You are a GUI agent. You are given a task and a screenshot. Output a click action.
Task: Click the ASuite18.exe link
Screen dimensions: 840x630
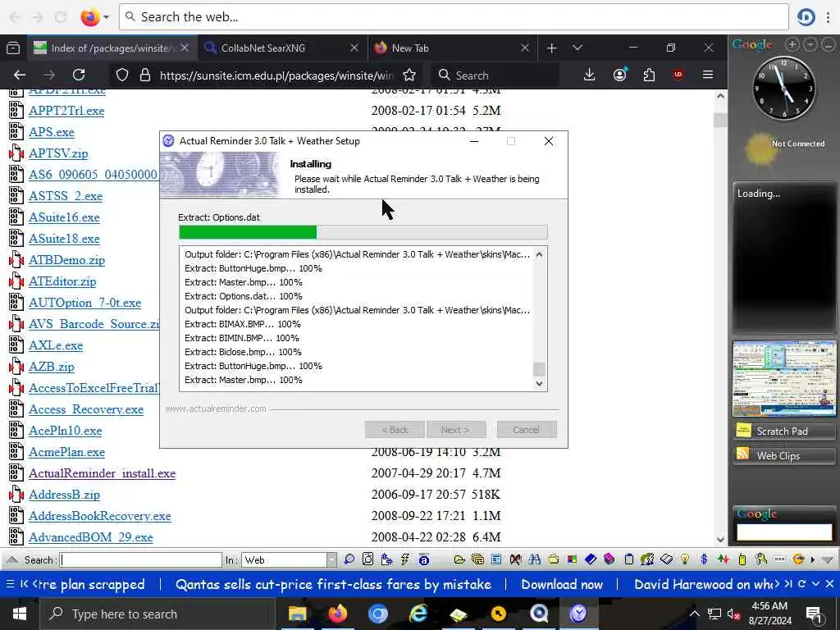[x=64, y=239]
